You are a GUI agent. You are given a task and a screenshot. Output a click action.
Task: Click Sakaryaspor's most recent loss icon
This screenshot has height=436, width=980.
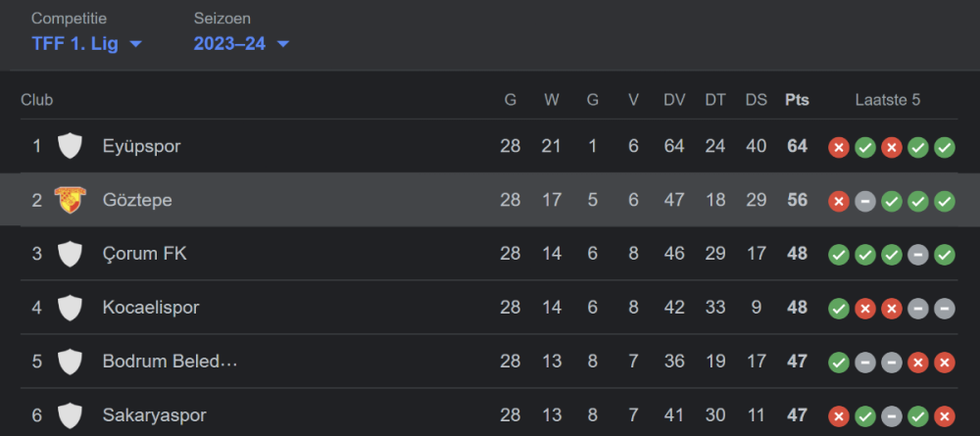945,415
